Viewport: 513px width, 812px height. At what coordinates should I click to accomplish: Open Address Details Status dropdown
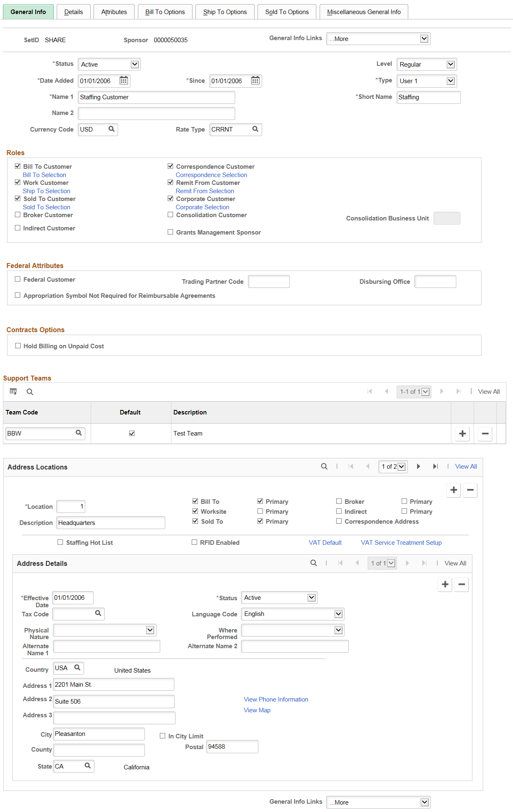279,598
